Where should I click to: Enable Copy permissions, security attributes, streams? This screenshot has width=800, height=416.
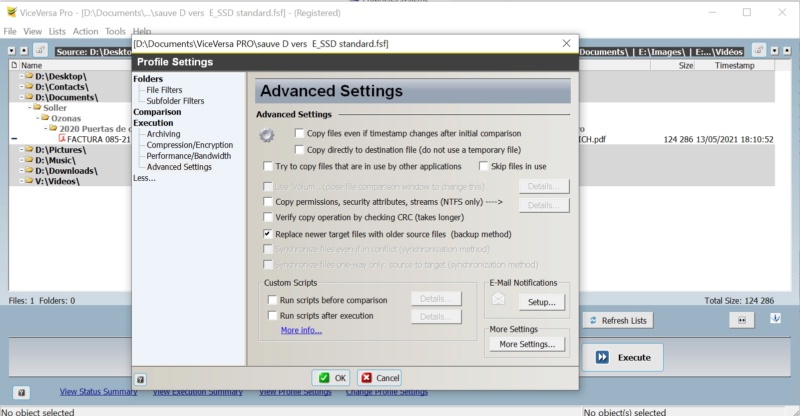click(x=268, y=202)
